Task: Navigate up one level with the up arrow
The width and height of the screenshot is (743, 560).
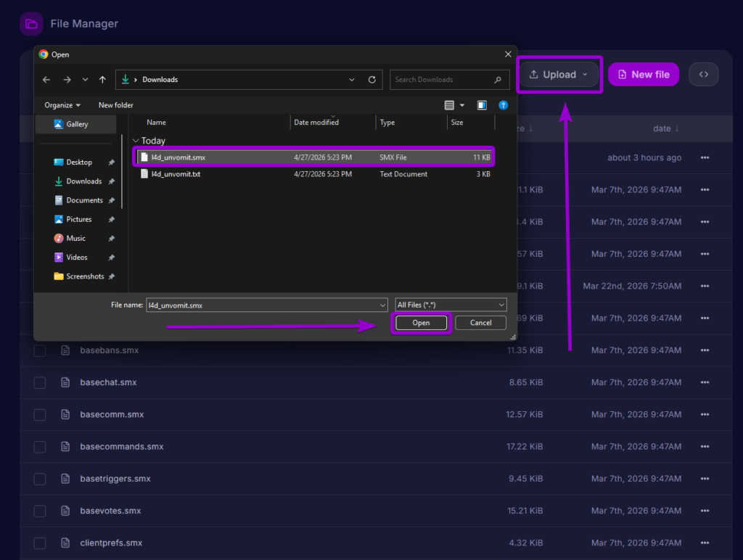Action: point(102,79)
